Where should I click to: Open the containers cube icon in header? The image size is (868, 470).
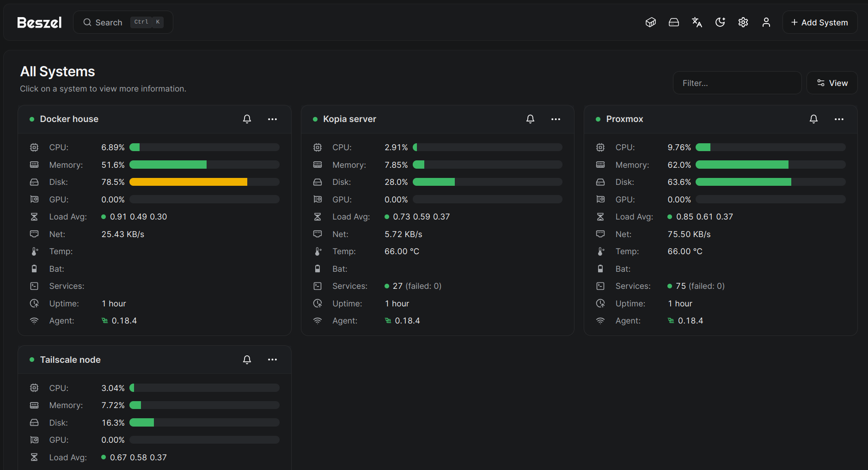pos(651,23)
